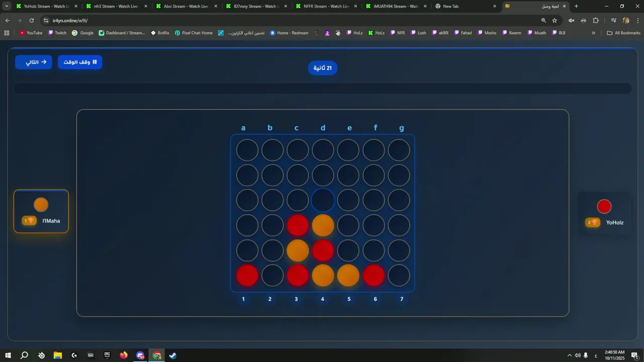Screen dimensions: 644x362
Task: Open the Chrome profile avatar
Action: point(626,21)
